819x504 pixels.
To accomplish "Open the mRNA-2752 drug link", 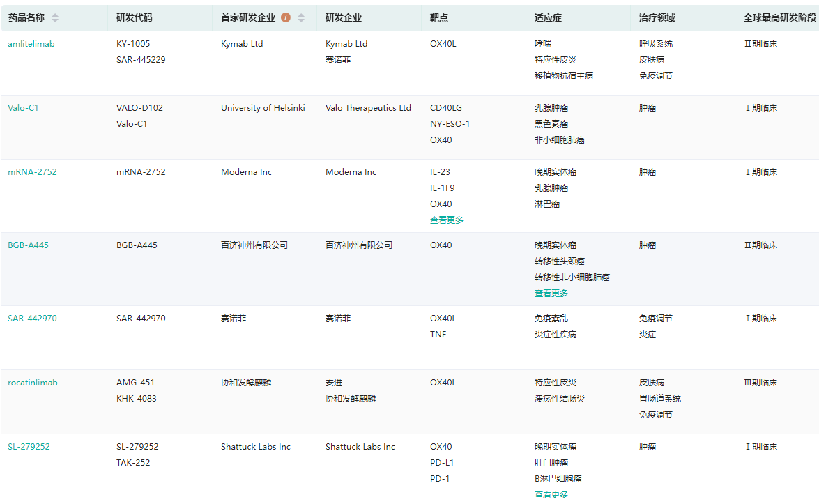I will coord(32,172).
